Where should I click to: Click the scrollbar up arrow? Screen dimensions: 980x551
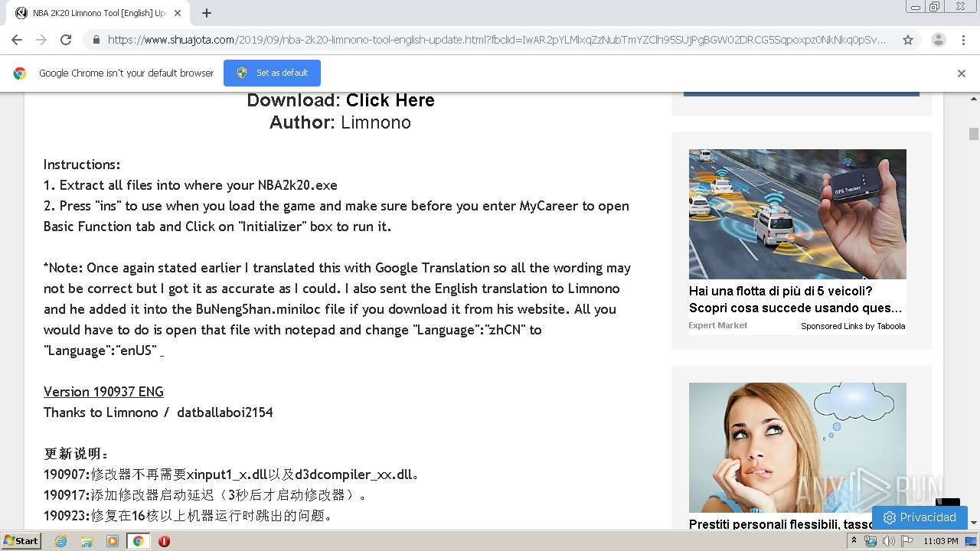pyautogui.click(x=974, y=99)
